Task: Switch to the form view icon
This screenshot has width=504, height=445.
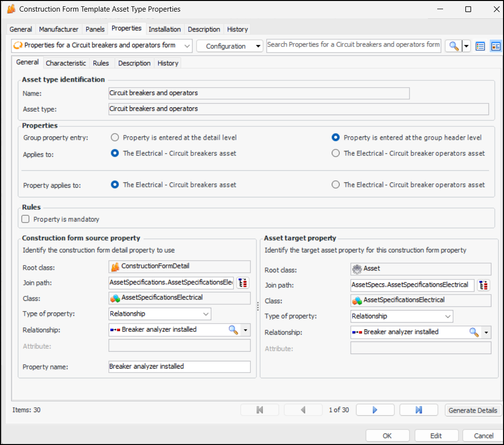Action: pyautogui.click(x=495, y=46)
